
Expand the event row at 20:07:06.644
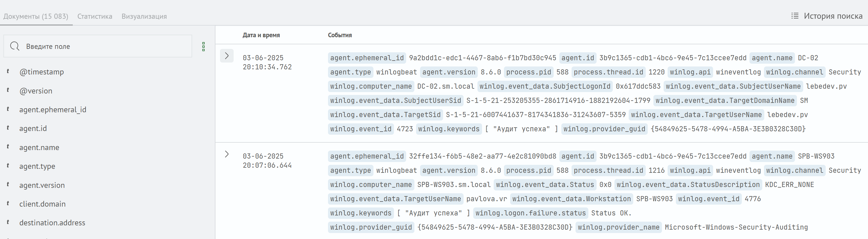tap(227, 154)
